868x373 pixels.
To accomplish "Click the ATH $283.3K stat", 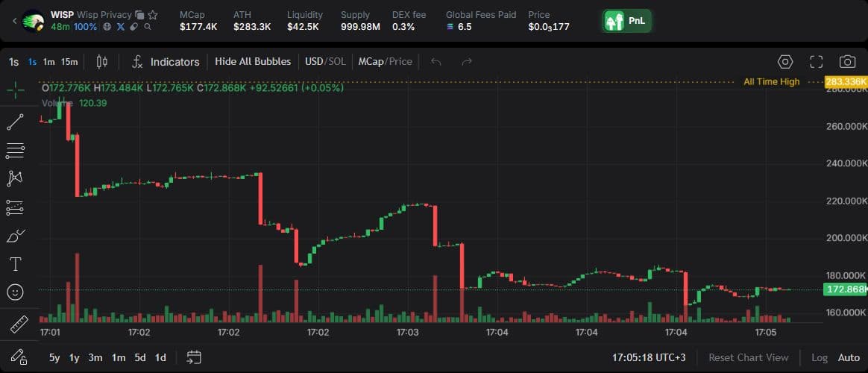I will click(252, 21).
